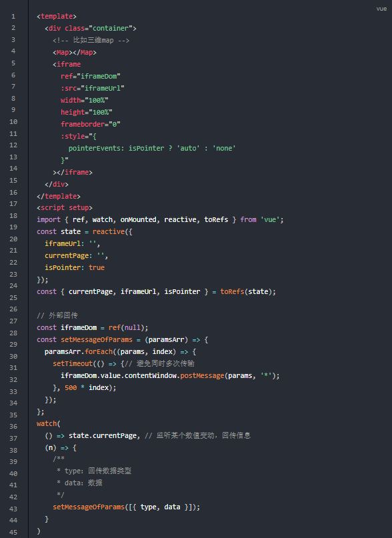
Task: Click line number 1
Action: (x=13, y=17)
